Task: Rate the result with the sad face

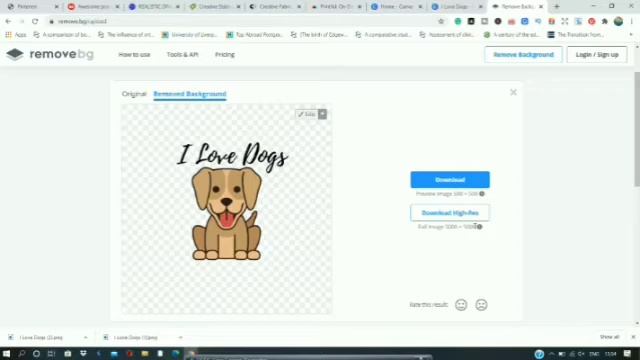Action: (x=481, y=305)
